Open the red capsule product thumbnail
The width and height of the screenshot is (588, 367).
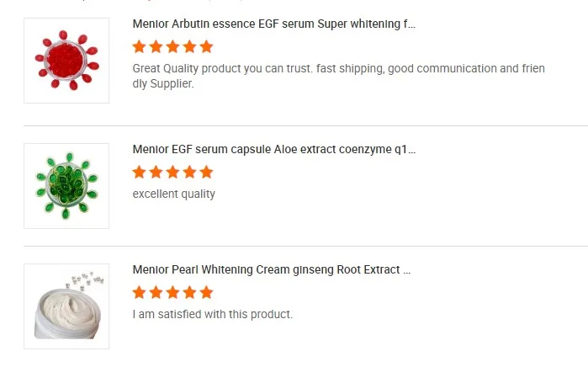point(66,61)
